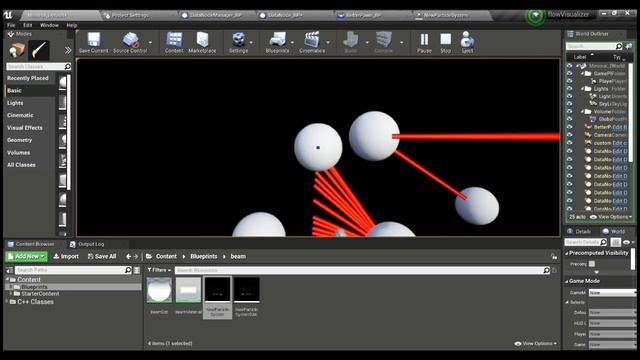Click the collections toggle icon beside path search
640x360 pixels.
point(137,270)
